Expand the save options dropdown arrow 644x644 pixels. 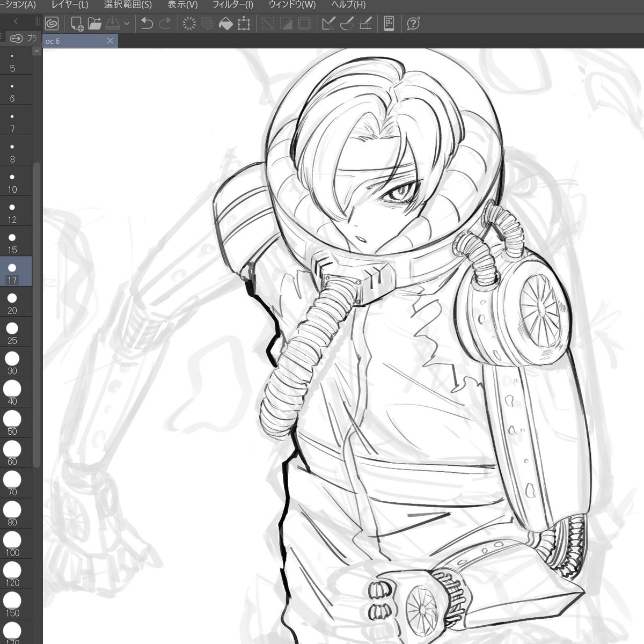coord(127,24)
